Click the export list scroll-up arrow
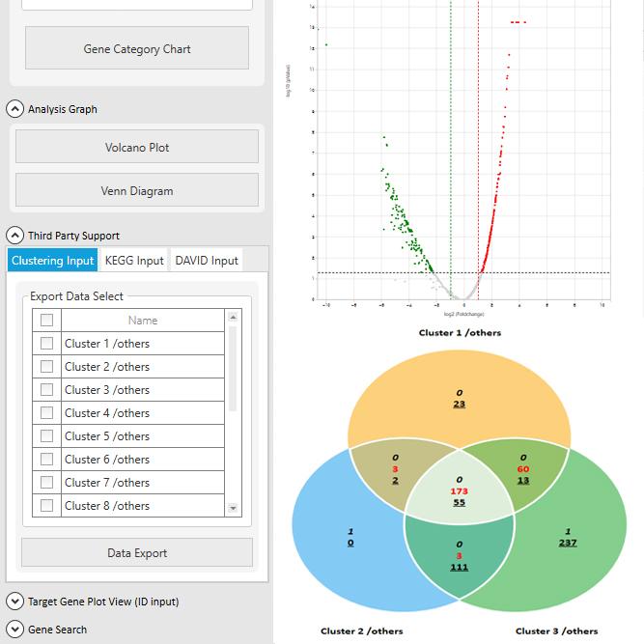Image resolution: width=644 pixels, height=644 pixels. point(233,317)
